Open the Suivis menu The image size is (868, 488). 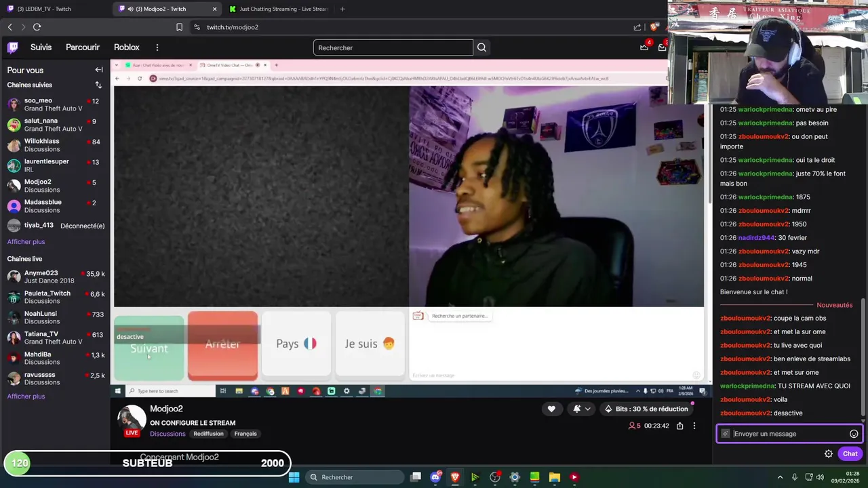41,47
